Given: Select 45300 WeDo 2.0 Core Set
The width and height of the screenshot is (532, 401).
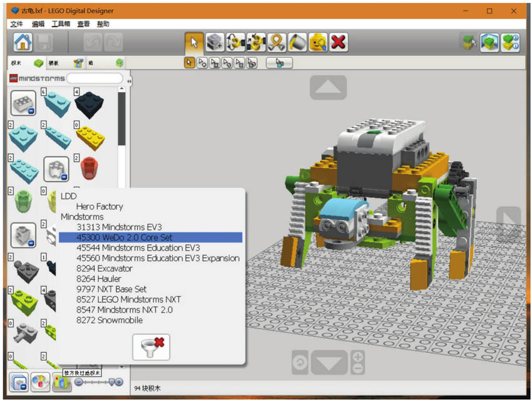Looking at the screenshot, I should (x=151, y=237).
